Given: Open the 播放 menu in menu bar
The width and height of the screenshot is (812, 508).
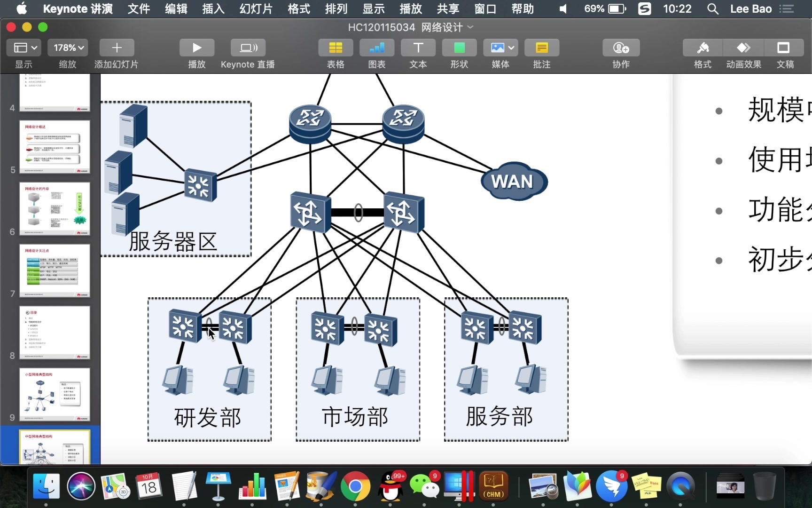Looking at the screenshot, I should point(411,8).
